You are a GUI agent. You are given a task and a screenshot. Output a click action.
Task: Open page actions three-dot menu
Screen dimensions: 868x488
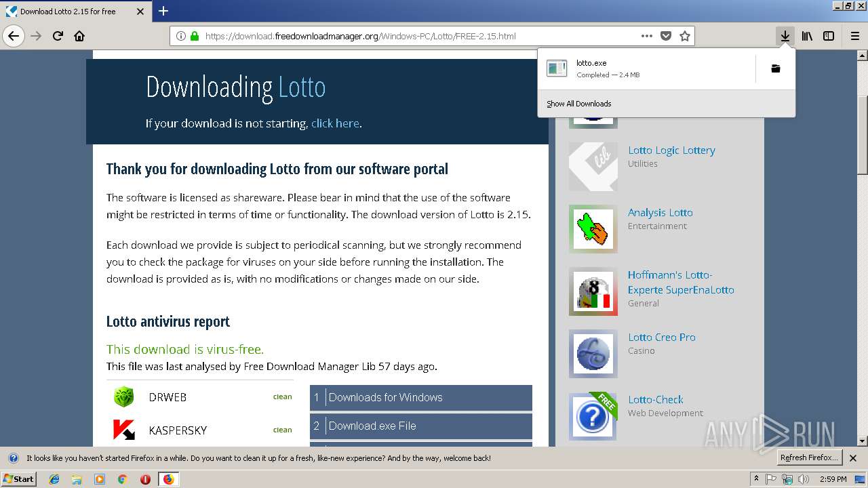[x=647, y=36]
